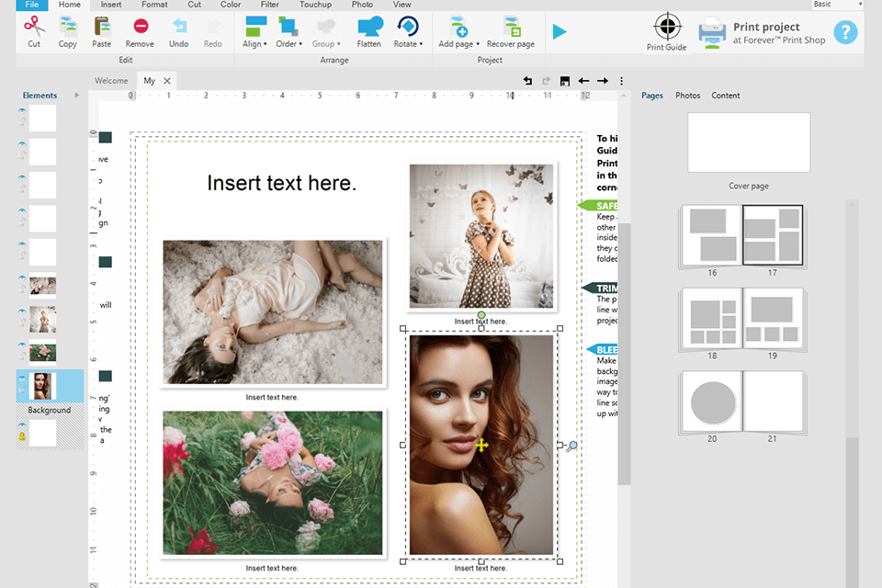The width and height of the screenshot is (882, 588).
Task: Click the Copy icon in Edit group
Action: [67, 26]
